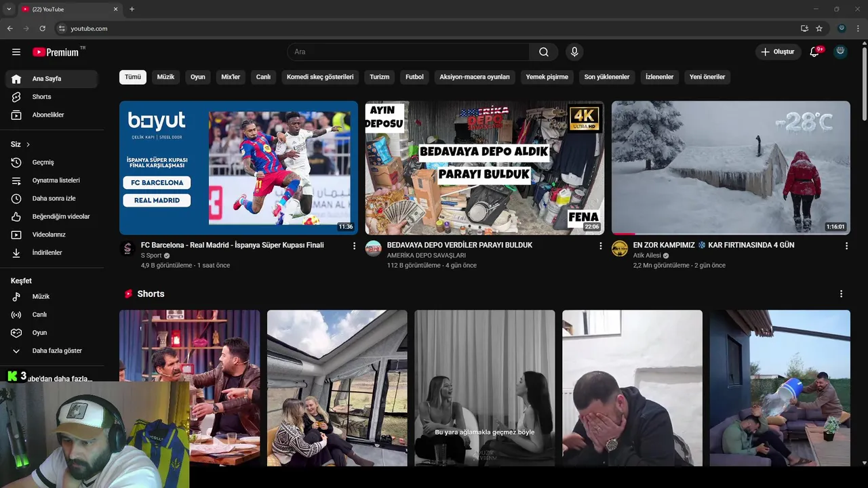This screenshot has width=868, height=488.
Task: Bookmark this page with star icon
Action: click(819, 28)
